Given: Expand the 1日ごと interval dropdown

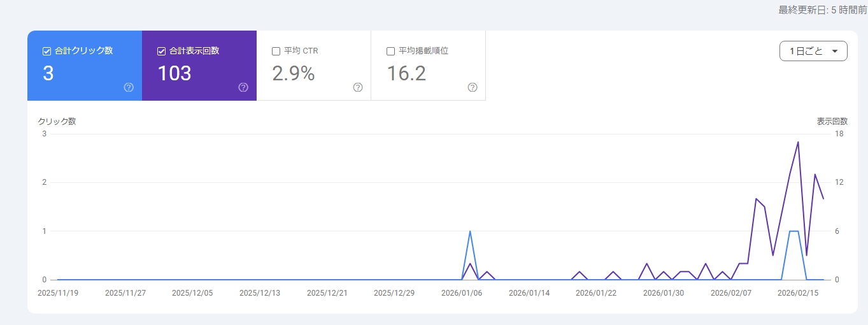Looking at the screenshot, I should coord(813,51).
